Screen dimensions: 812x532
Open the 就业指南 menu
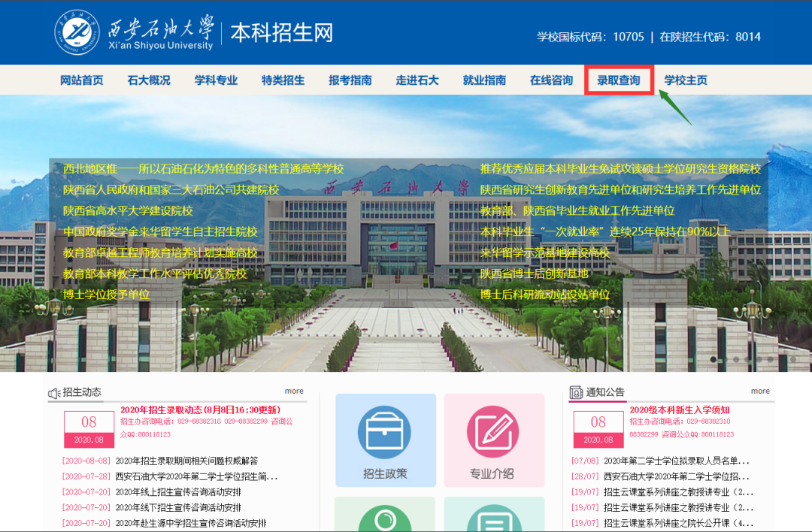pos(484,80)
